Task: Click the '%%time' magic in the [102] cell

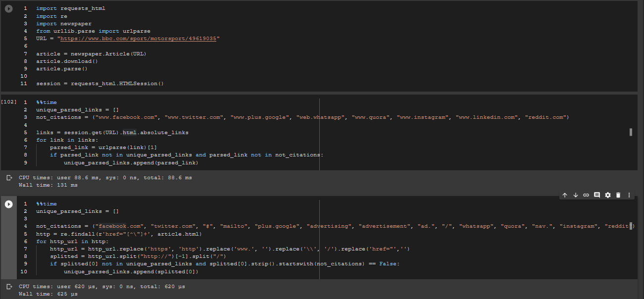Action: [47, 102]
